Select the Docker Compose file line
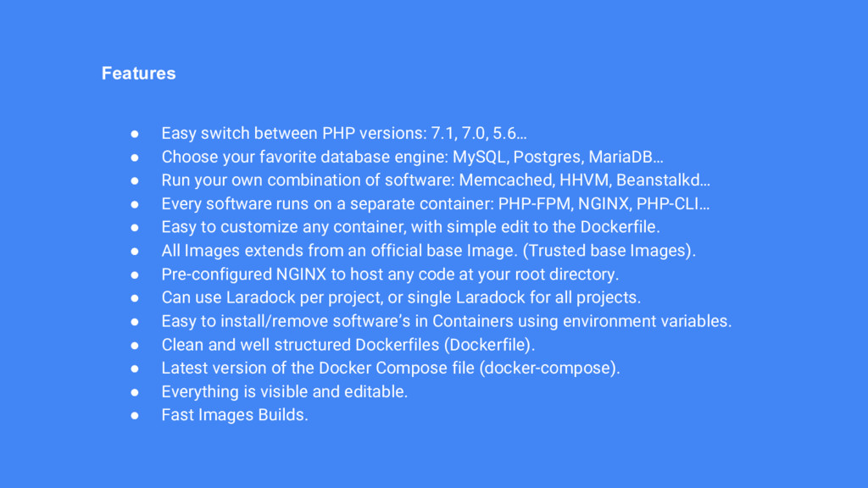 pos(391,369)
